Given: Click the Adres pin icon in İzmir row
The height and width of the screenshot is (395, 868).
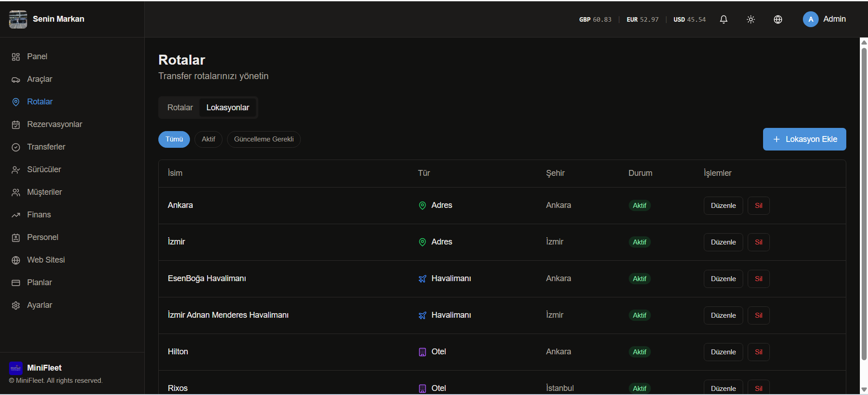Looking at the screenshot, I should (x=422, y=242).
